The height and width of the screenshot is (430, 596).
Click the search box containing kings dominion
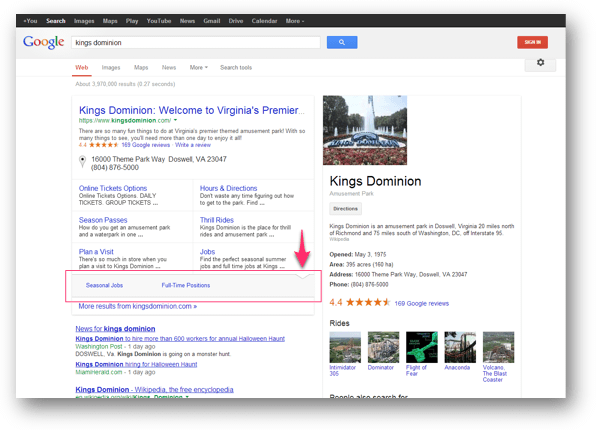196,43
